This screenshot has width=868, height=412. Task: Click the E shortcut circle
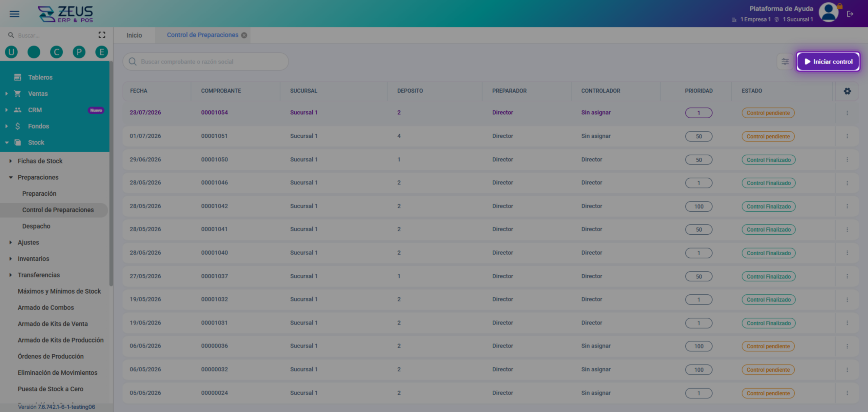tap(101, 52)
